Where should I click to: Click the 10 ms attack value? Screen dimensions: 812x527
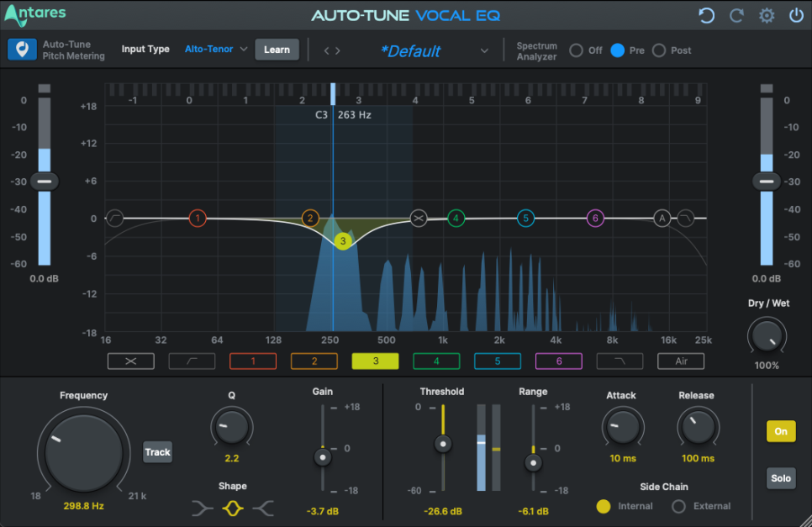tap(623, 458)
